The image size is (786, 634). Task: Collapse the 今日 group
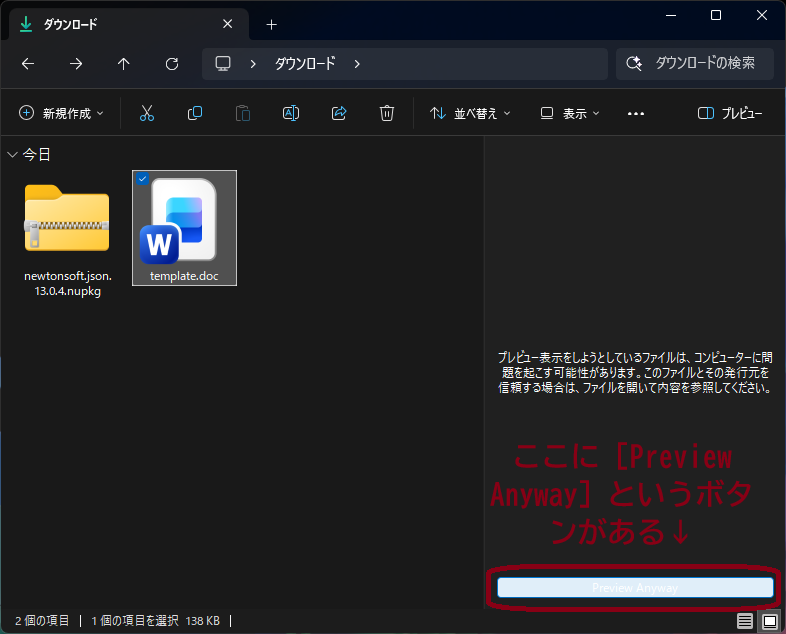(x=13, y=154)
